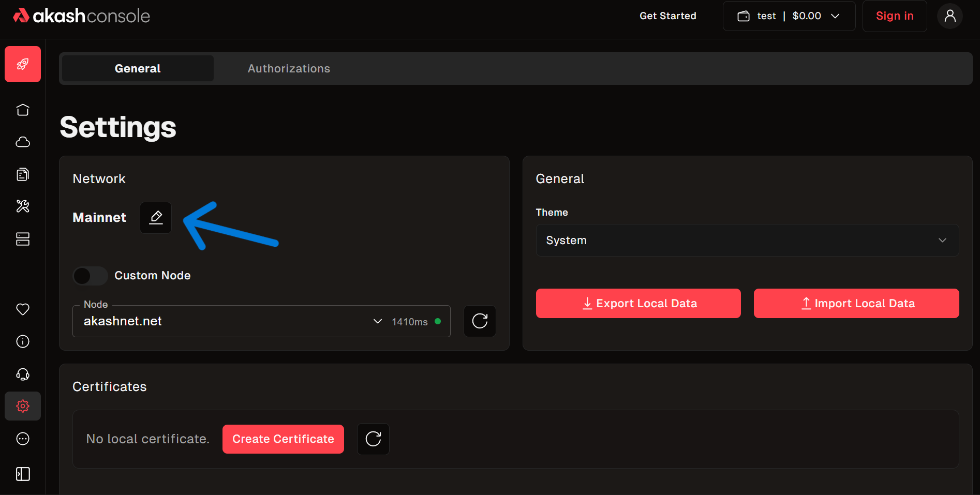Refresh the certificates list
The image size is (980, 495).
[x=373, y=439]
